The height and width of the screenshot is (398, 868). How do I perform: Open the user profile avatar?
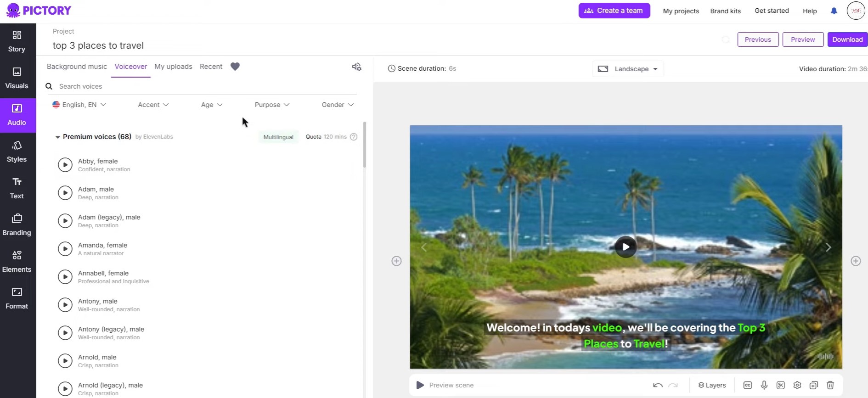(856, 11)
